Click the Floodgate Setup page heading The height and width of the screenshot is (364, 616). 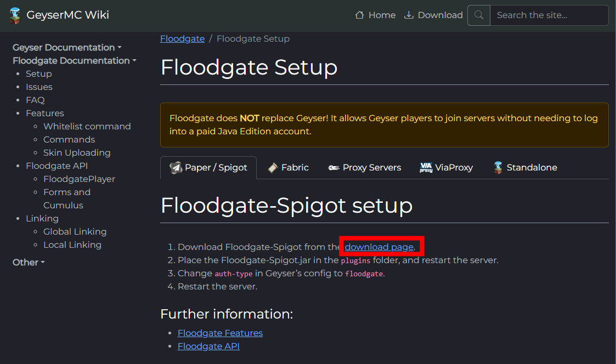pyautogui.click(x=249, y=67)
